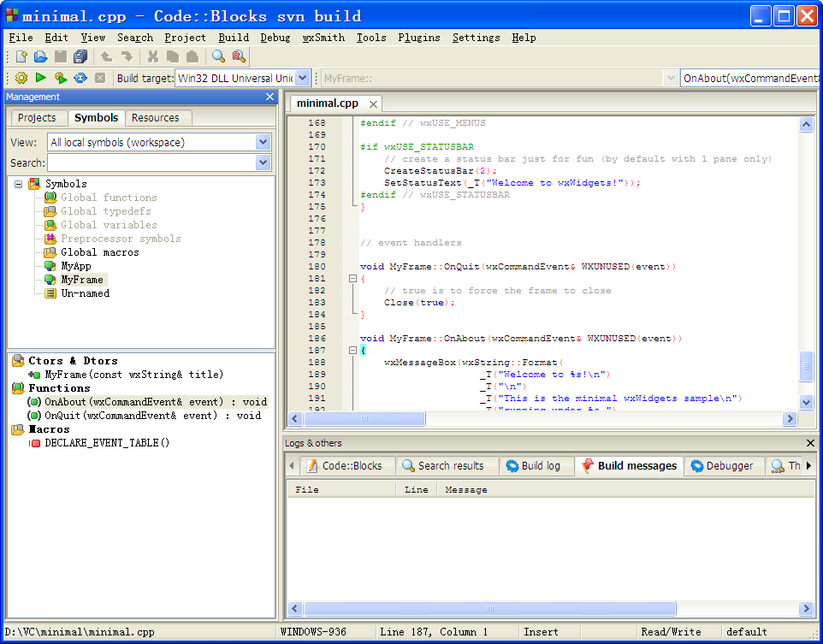
Task: Click the Find magnifier icon
Action: click(x=218, y=56)
